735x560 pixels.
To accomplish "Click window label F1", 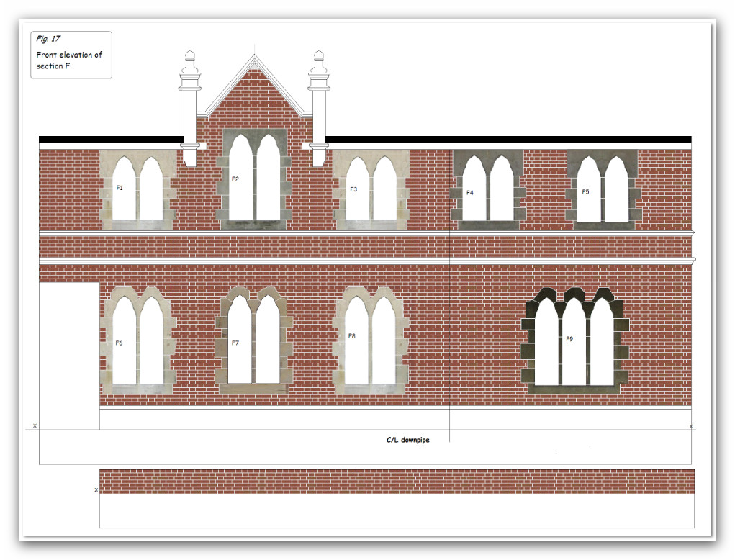I will 120,188.
